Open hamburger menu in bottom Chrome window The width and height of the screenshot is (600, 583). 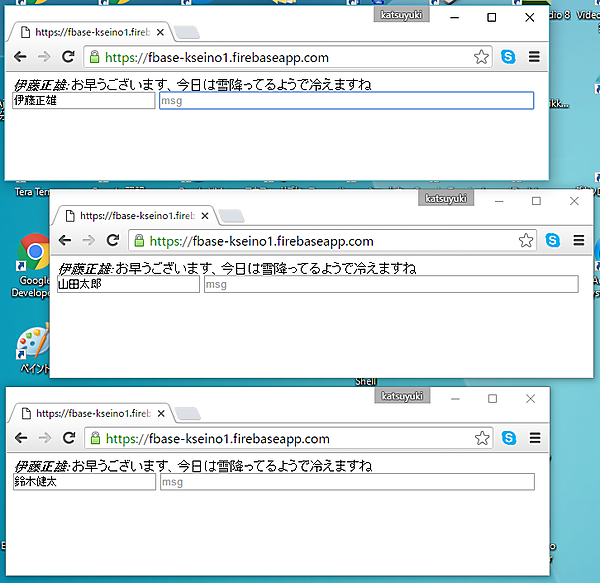pos(535,438)
